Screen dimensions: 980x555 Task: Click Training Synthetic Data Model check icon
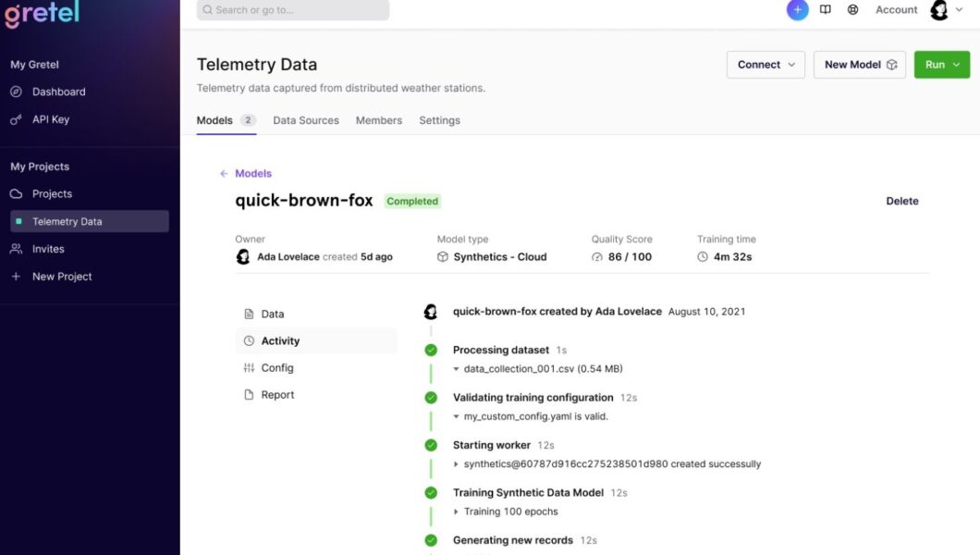431,492
